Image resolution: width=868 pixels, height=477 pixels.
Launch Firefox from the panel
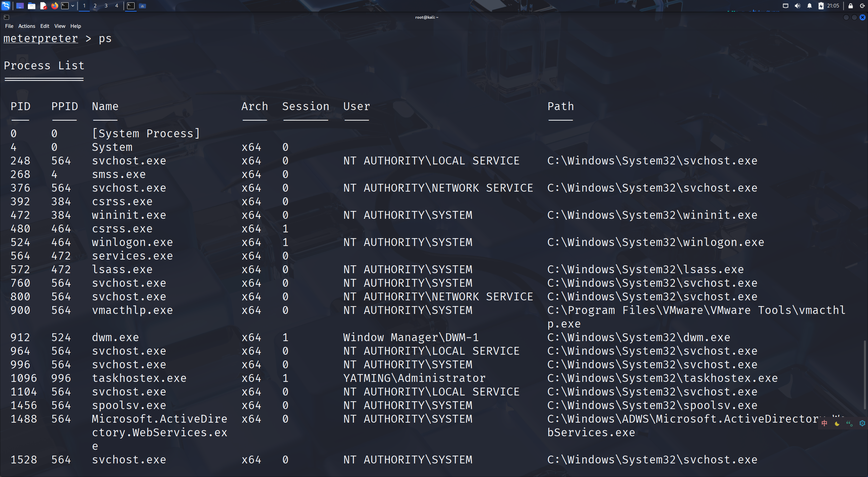(x=54, y=5)
